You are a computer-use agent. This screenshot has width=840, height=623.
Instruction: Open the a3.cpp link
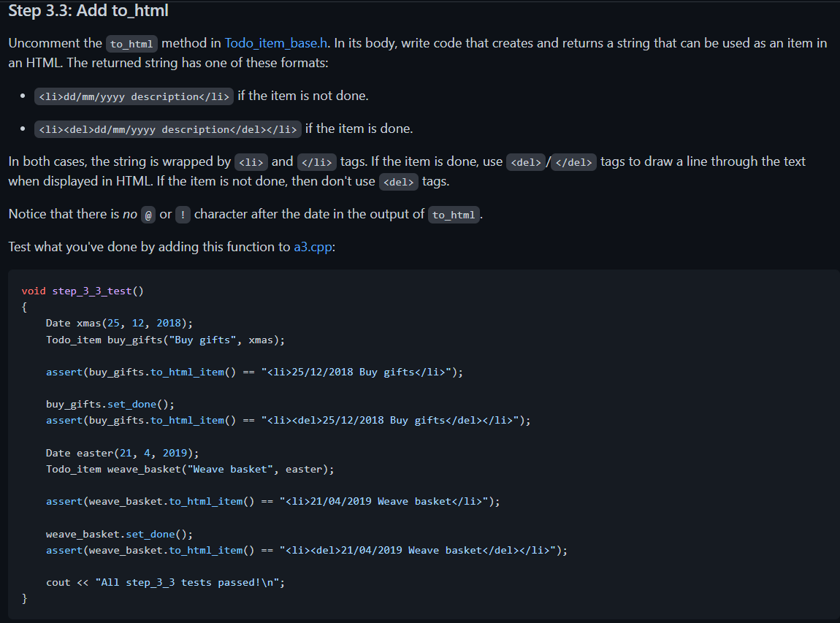313,247
